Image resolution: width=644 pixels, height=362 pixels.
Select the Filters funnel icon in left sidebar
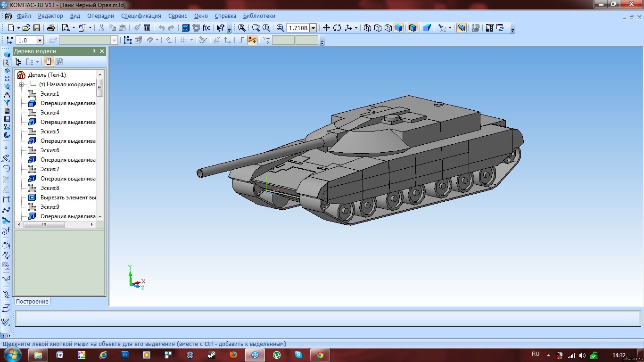7,103
